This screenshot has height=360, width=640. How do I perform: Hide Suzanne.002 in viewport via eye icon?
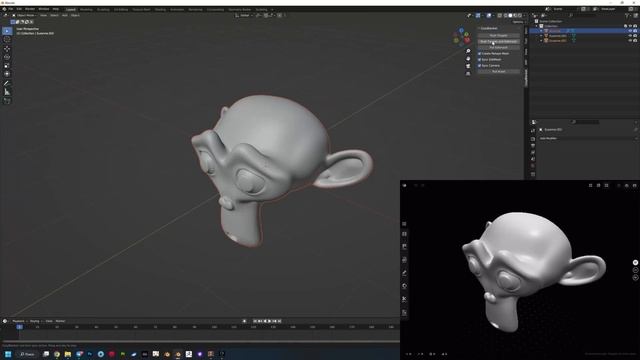[x=630, y=41]
